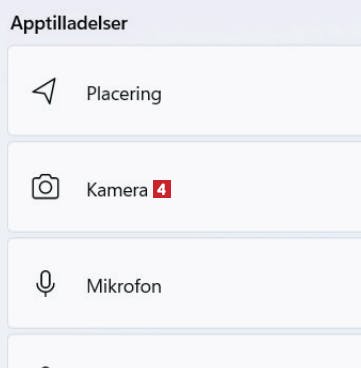Click blank area inside the Placering card
361x368 pixels.
[x=260, y=91]
